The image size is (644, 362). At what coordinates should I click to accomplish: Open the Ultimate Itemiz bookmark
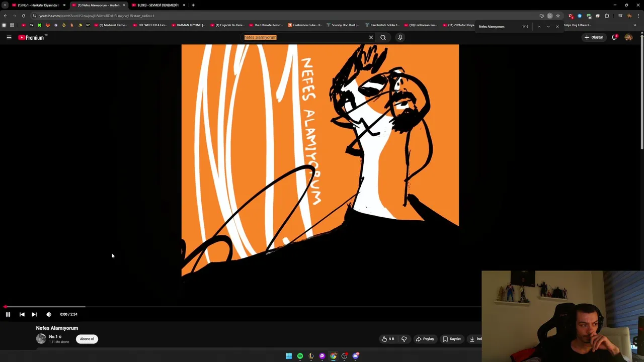[x=266, y=25]
